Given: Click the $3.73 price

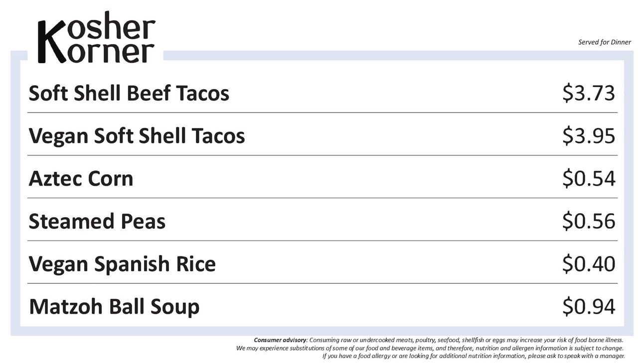Looking at the screenshot, I should (x=589, y=93).
